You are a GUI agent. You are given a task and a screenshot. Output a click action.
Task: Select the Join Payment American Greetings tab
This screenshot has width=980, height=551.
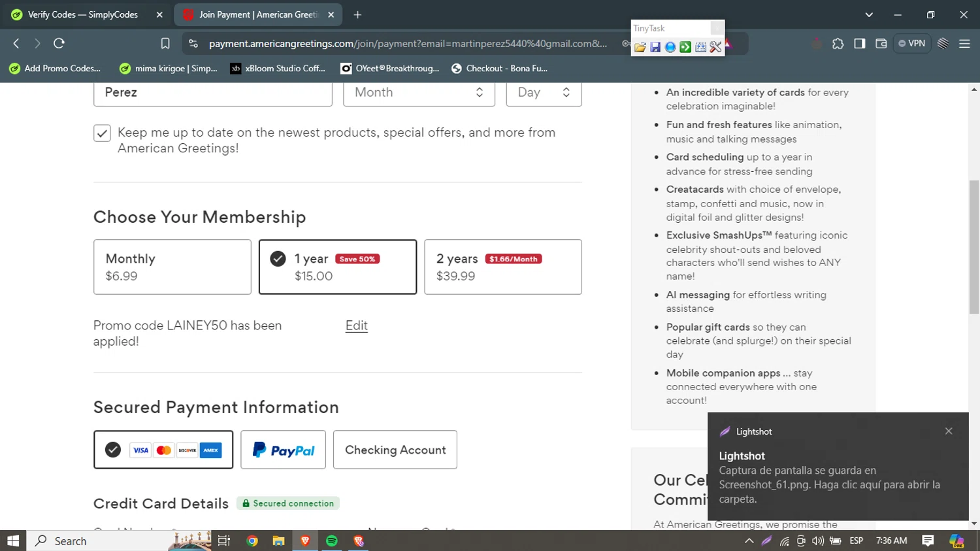coord(258,14)
